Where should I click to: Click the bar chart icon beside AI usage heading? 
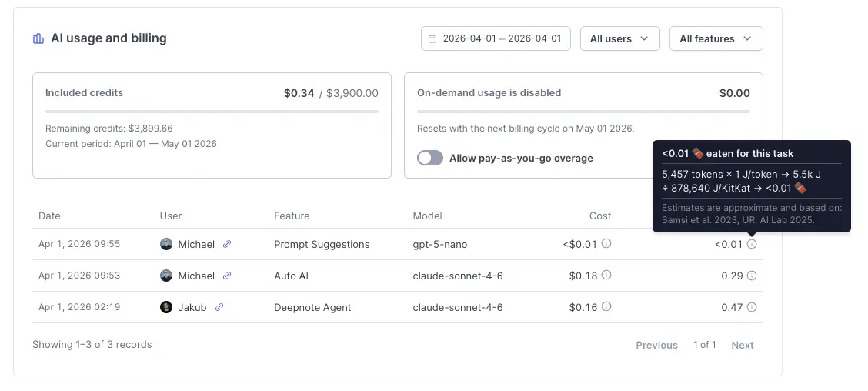click(38, 38)
